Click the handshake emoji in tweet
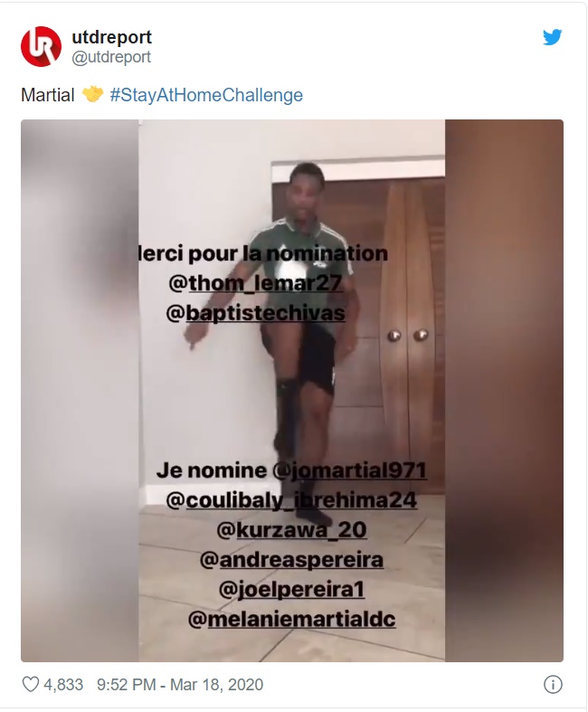 [92, 94]
